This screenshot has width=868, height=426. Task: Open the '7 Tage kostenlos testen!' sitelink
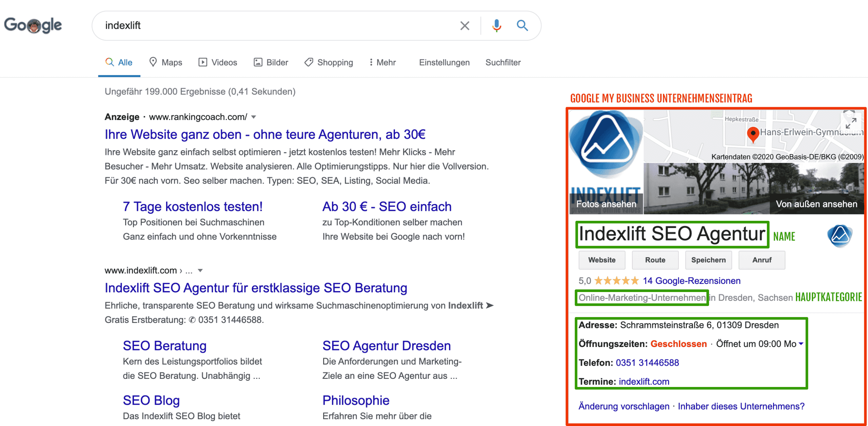click(x=193, y=207)
